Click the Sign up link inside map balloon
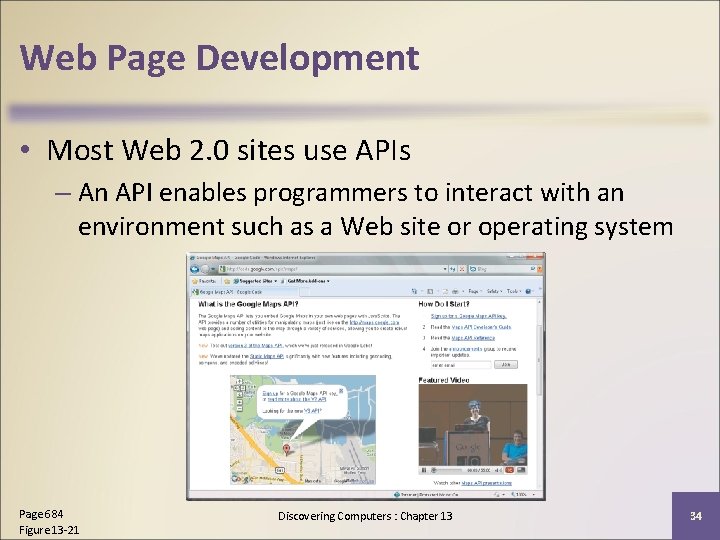 click(270, 394)
